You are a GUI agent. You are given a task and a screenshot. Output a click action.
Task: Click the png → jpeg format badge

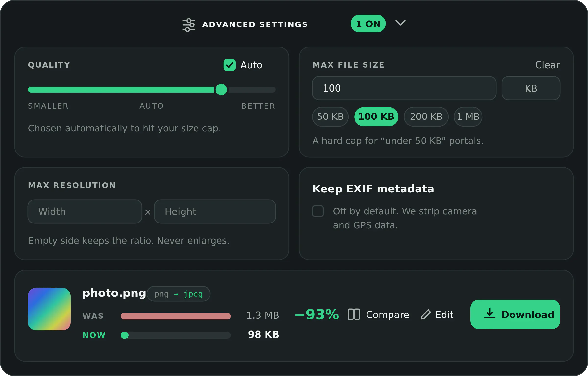178,294
